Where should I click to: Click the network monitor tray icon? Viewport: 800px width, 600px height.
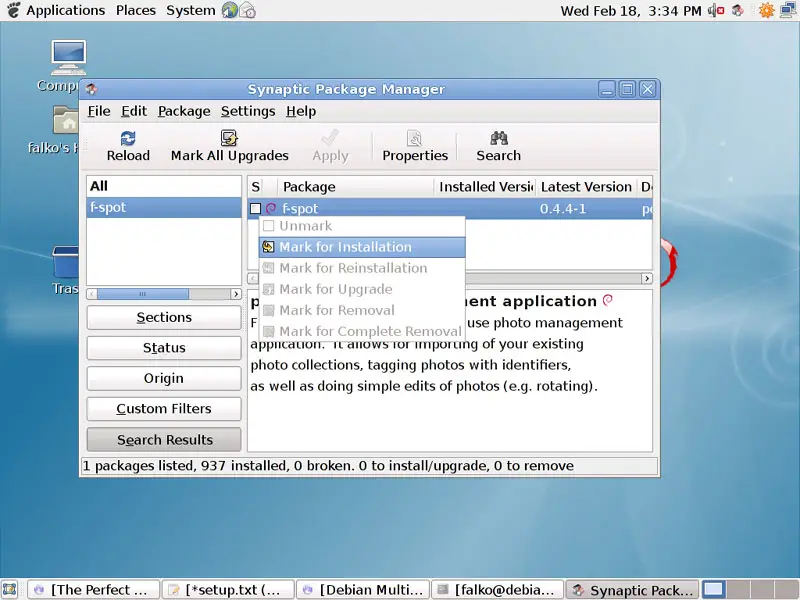click(x=788, y=10)
